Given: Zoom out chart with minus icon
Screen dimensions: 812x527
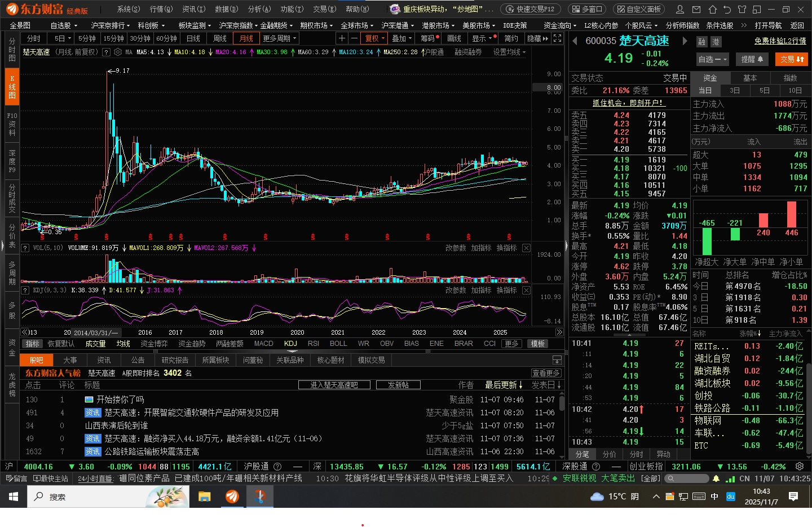Looking at the screenshot, I should 354,38.
